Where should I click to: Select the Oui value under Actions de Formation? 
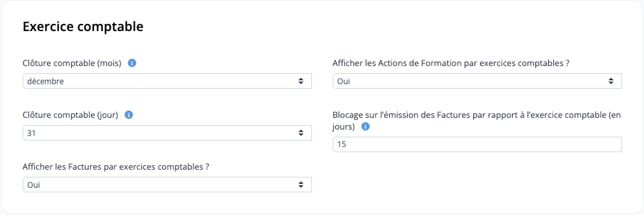click(343, 81)
